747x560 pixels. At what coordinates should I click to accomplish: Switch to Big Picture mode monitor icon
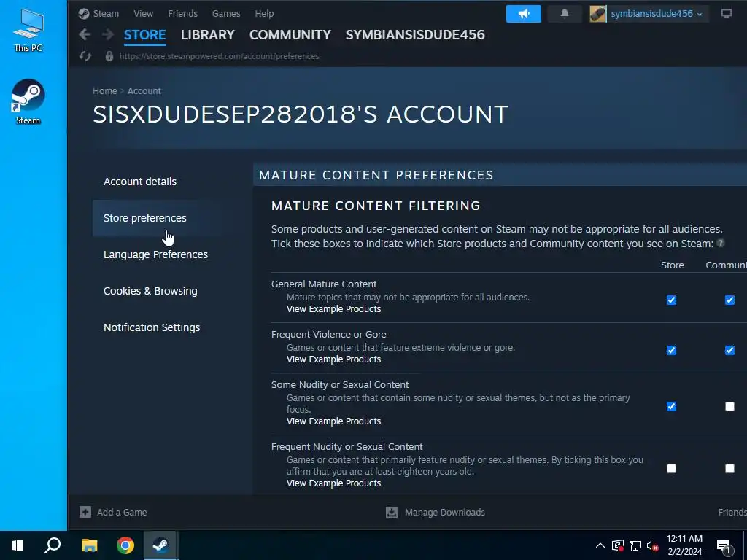[727, 14]
